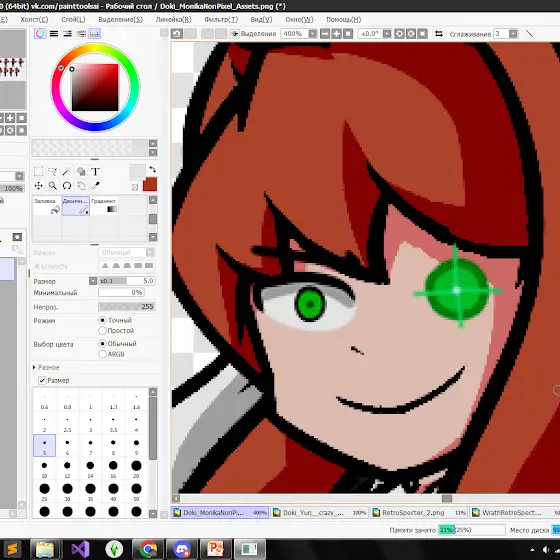Toggle the HSV sliders panel icon
The height and width of the screenshot is (560, 560).
pos(67,34)
